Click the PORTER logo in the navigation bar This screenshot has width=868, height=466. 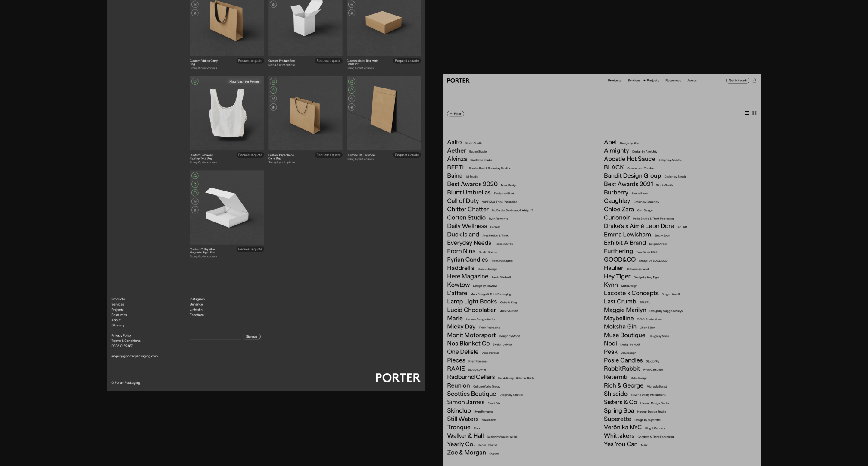(458, 81)
